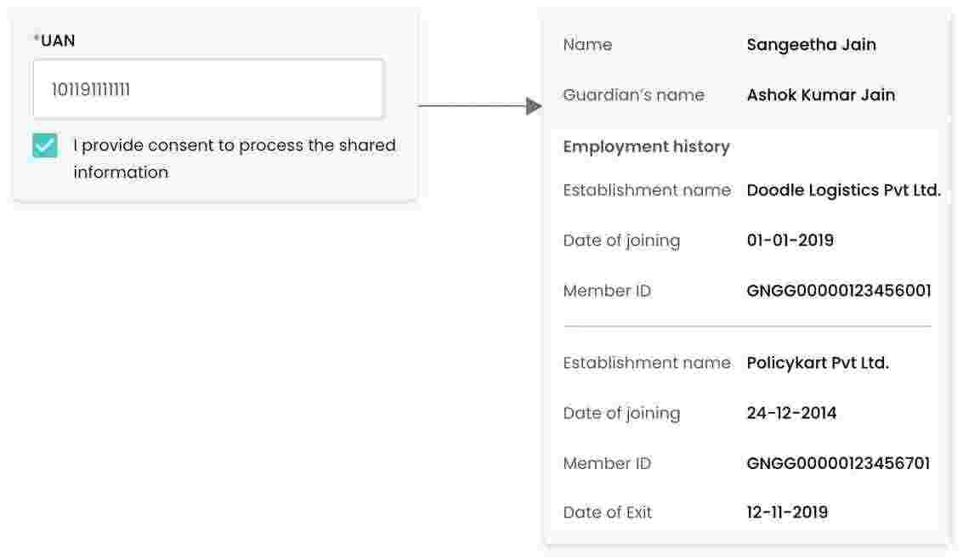
Task: Click the Date of Exit label
Action: point(608,512)
